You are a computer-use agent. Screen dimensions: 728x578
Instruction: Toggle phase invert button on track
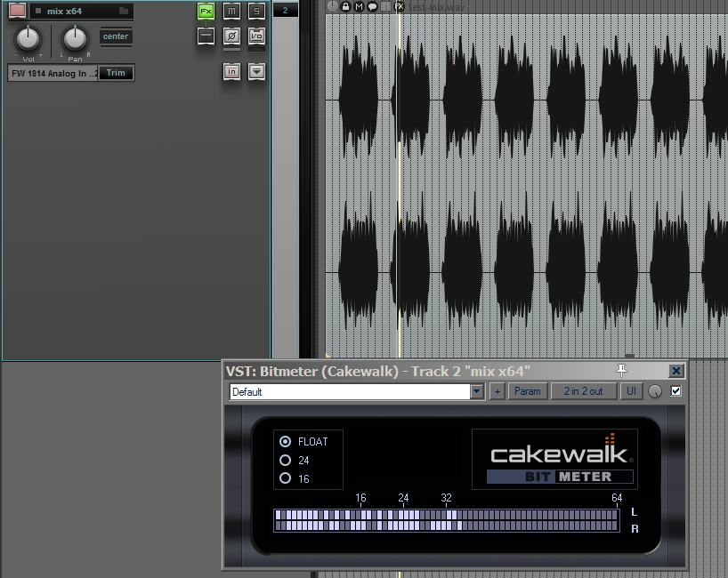pyautogui.click(x=231, y=36)
